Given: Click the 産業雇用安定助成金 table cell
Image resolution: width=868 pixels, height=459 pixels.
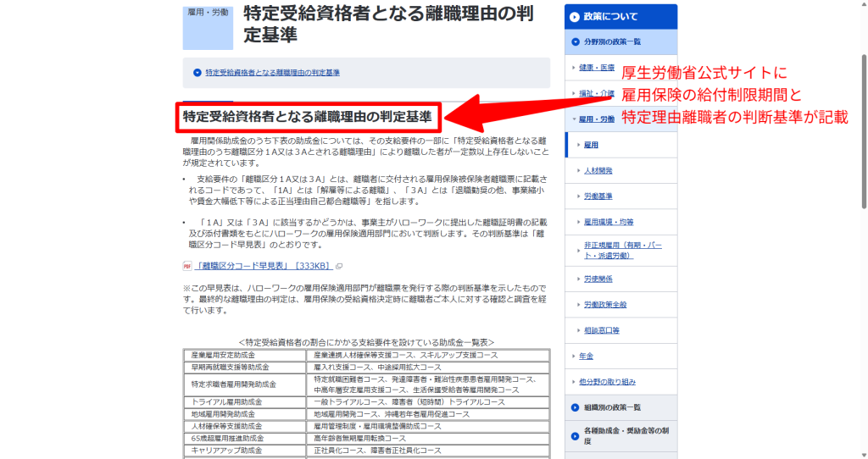Looking at the screenshot, I should (245, 355).
